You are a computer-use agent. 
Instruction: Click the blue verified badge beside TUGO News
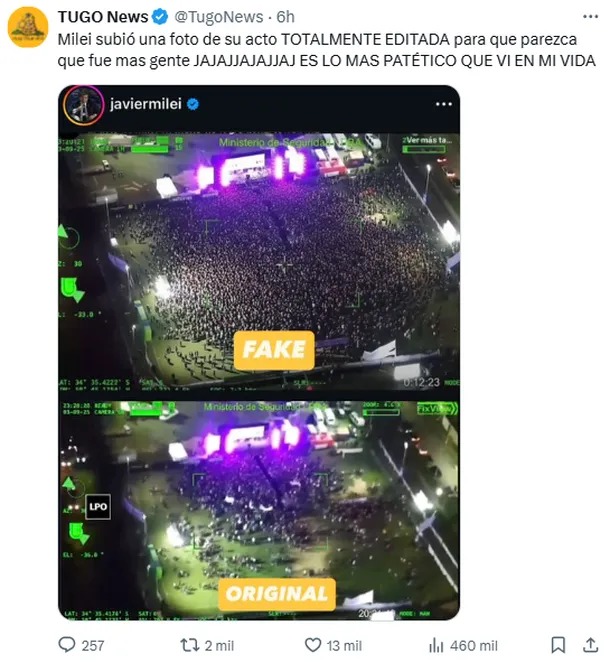160,17
